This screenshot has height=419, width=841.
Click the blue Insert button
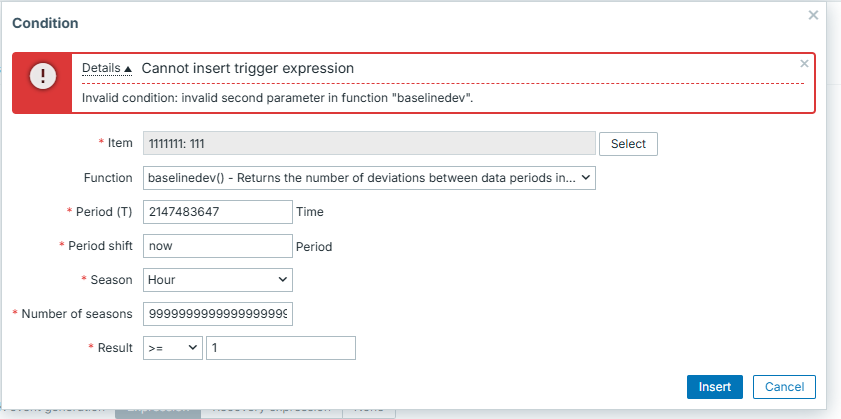coord(714,387)
